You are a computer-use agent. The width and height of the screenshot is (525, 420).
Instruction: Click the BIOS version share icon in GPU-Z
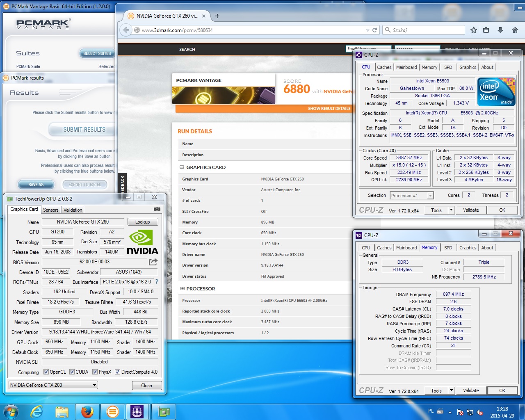click(x=153, y=262)
